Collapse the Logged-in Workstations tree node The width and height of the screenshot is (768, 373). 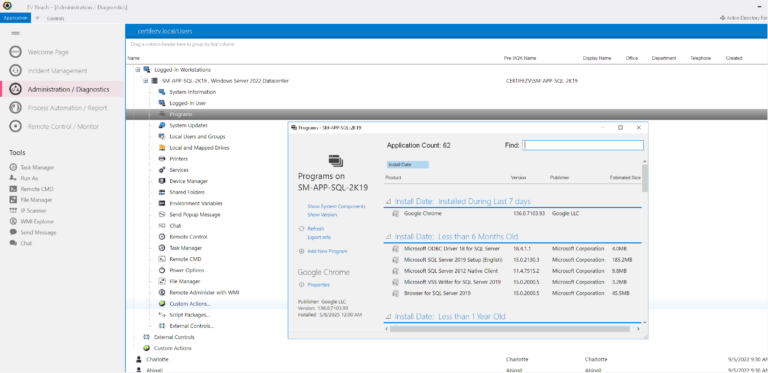click(138, 70)
